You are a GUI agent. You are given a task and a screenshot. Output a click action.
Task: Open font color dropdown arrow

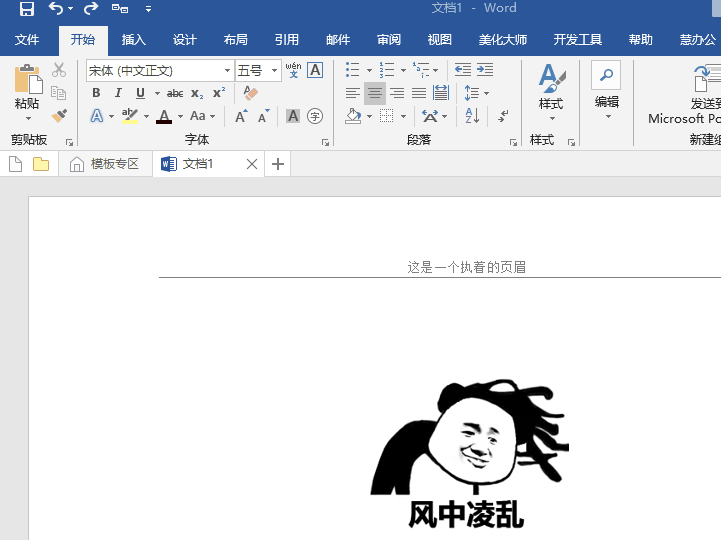(x=180, y=116)
